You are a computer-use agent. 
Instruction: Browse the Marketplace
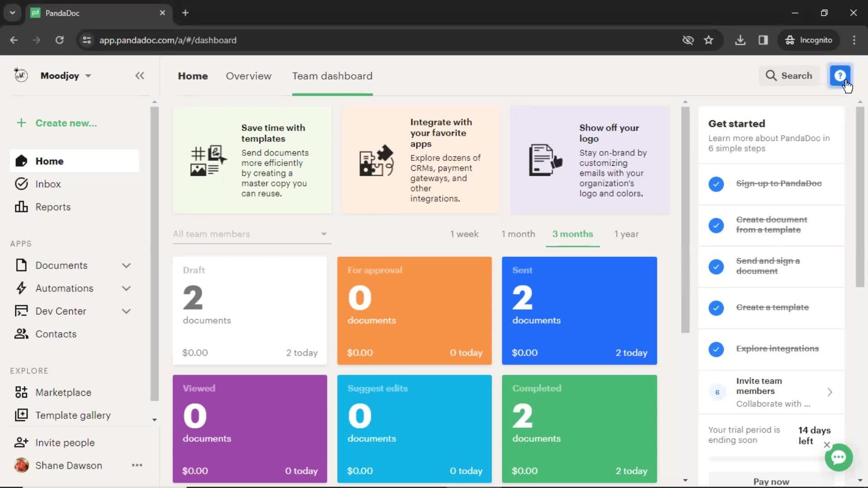click(62, 392)
